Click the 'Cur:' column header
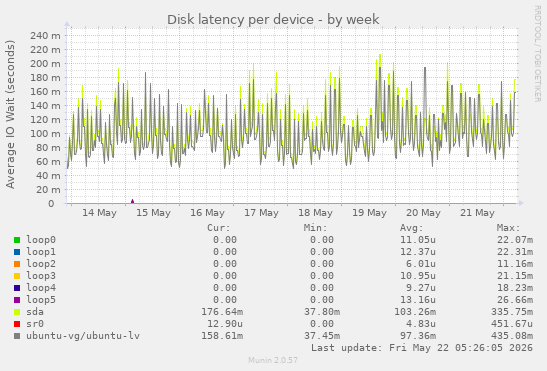The image size is (547, 371). 219,228
